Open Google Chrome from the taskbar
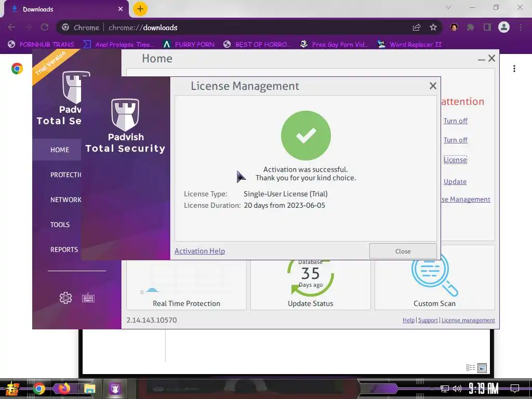 coord(38,389)
